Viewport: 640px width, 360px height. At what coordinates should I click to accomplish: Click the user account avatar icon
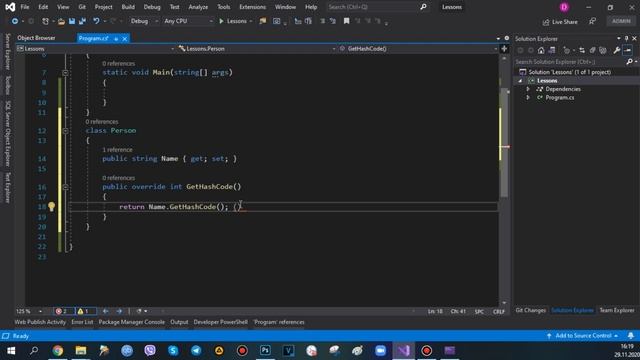tap(564, 7)
